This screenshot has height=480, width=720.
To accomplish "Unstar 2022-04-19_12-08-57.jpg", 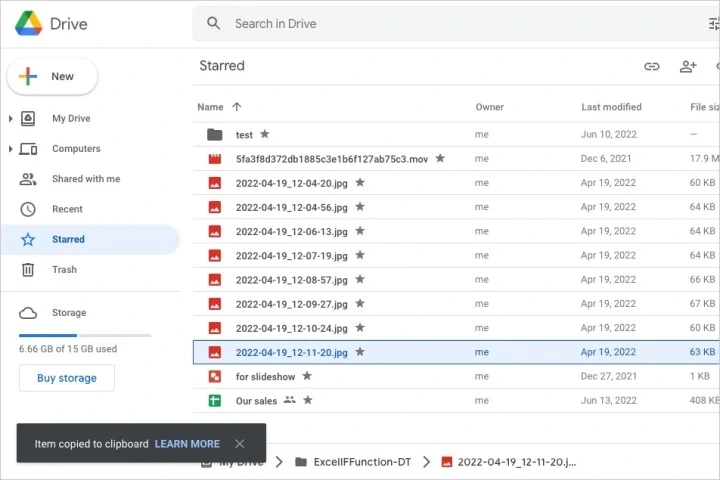I will 360,279.
